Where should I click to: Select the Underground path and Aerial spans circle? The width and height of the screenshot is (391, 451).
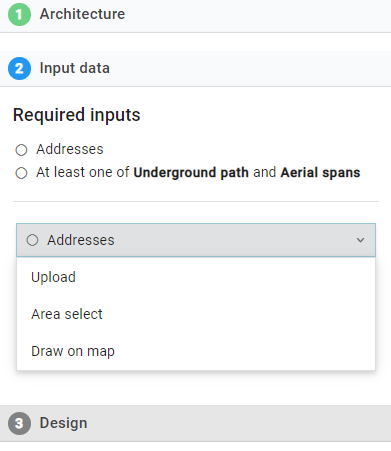pos(21,173)
